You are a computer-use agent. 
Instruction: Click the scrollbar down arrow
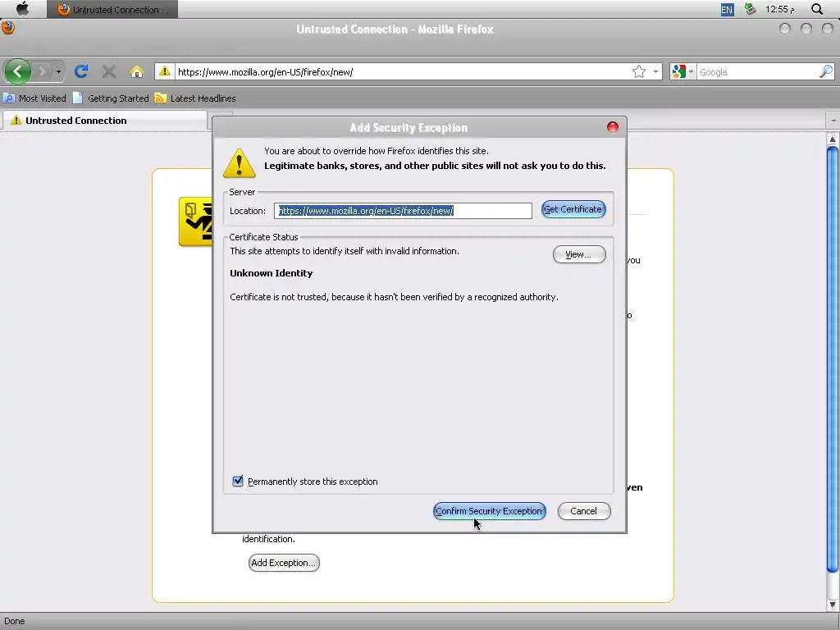click(833, 605)
